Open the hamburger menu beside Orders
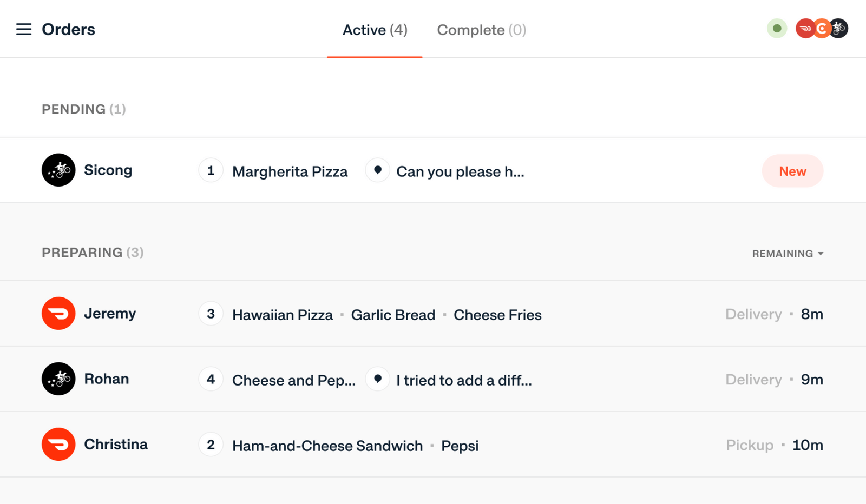The image size is (866, 504). [24, 29]
